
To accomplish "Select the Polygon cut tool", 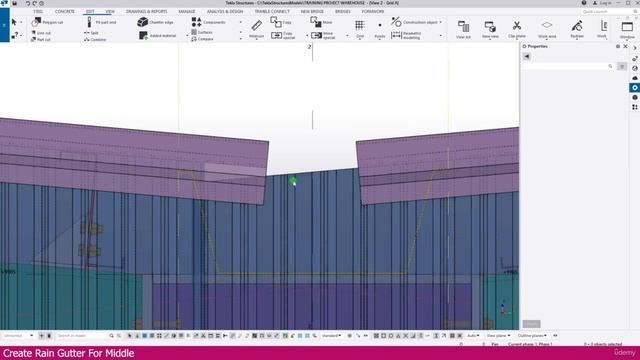I will point(48,22).
